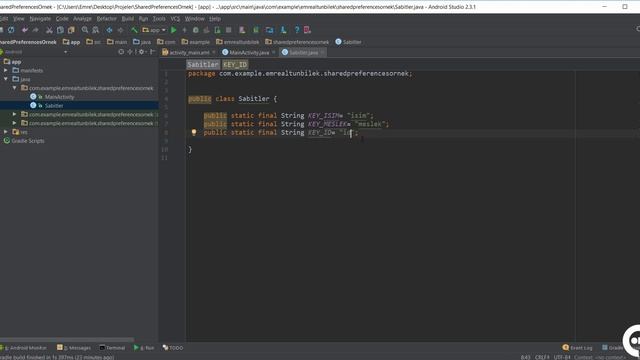The image size is (640, 360).
Task: Expand the second sharedpreferencesornek package
Action: coord(14,114)
